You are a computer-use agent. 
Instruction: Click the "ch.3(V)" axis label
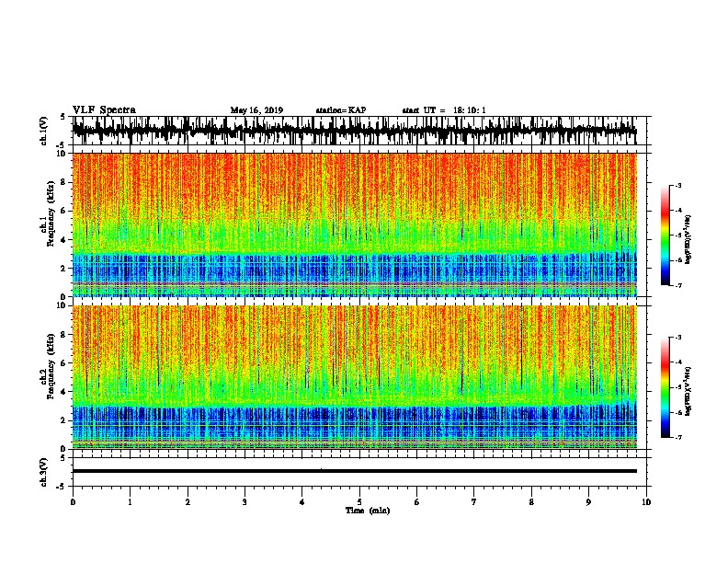[44, 472]
